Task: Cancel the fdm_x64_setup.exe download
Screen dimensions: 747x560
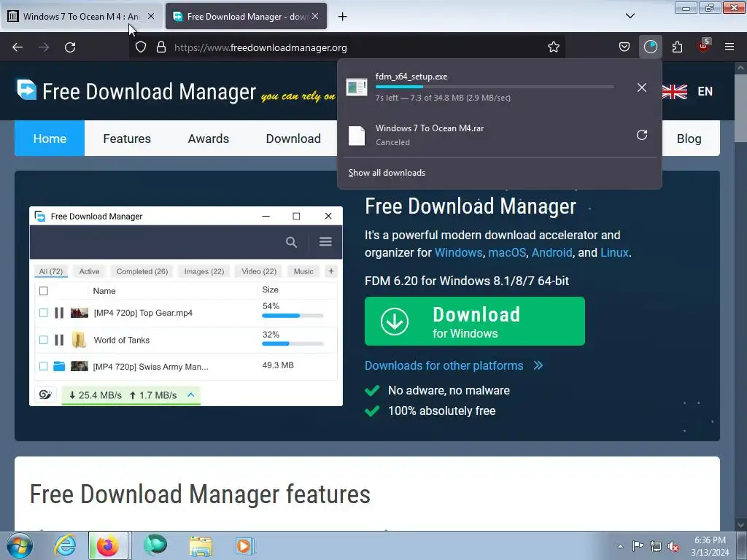Action: point(642,87)
